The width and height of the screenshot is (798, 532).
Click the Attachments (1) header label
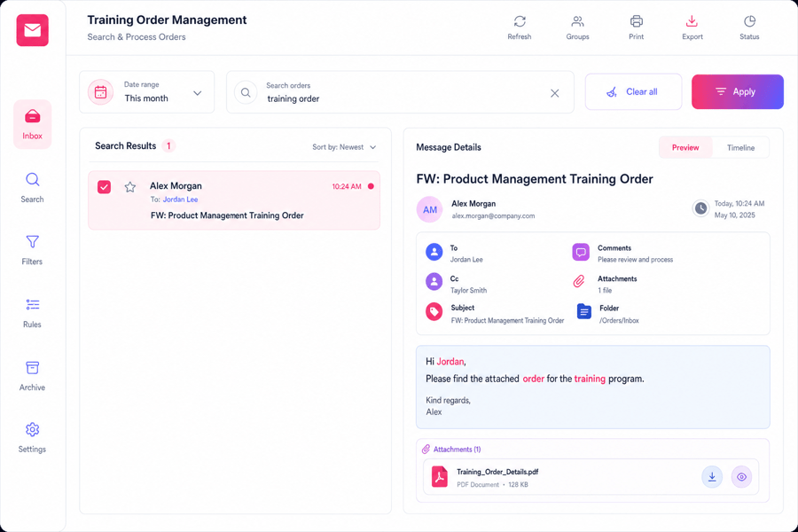click(x=457, y=449)
